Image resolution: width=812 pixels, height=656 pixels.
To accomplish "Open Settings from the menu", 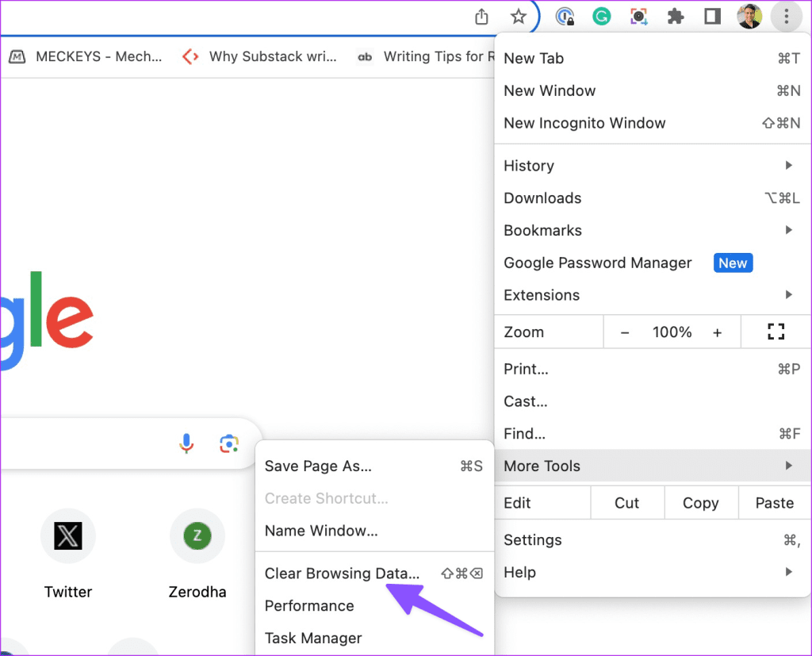I will point(653,540).
